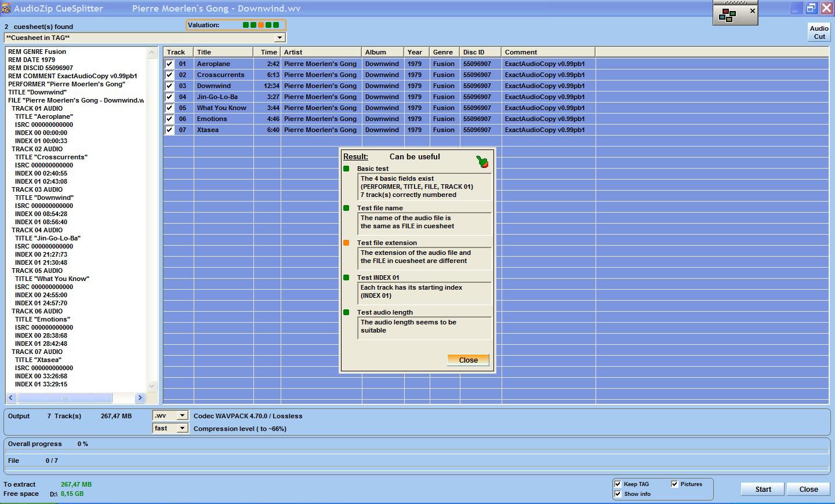Click the REM DISCID 55096907 line

point(41,68)
